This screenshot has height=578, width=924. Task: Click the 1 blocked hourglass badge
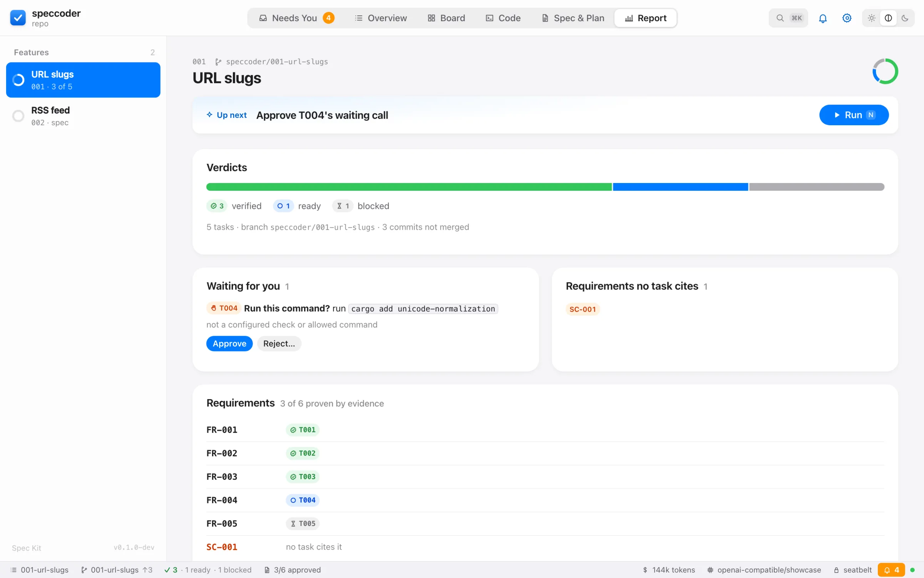[x=343, y=206]
